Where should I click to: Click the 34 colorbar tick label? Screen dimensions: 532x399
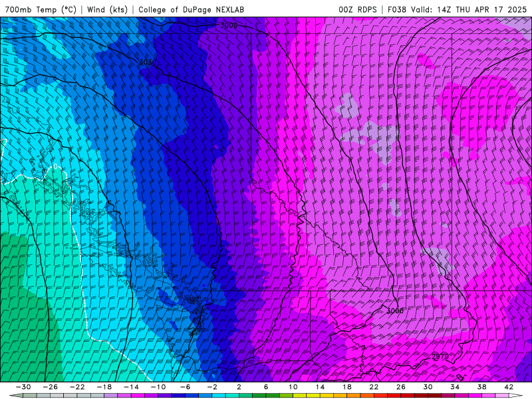[x=455, y=387]
